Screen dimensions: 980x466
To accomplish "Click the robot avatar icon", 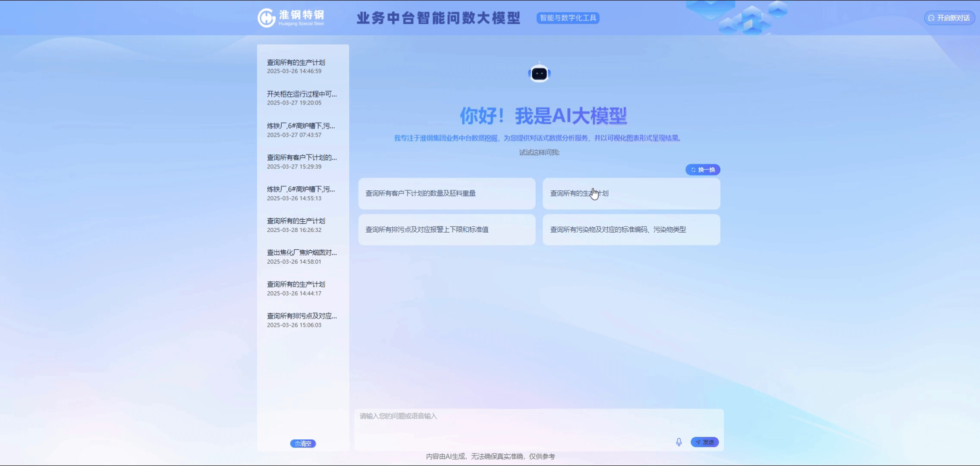I will pos(539,74).
